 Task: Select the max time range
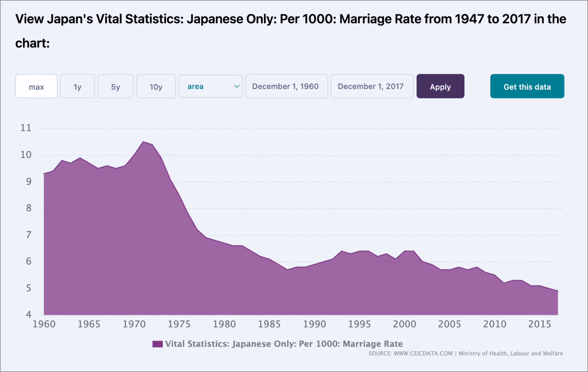(36, 86)
